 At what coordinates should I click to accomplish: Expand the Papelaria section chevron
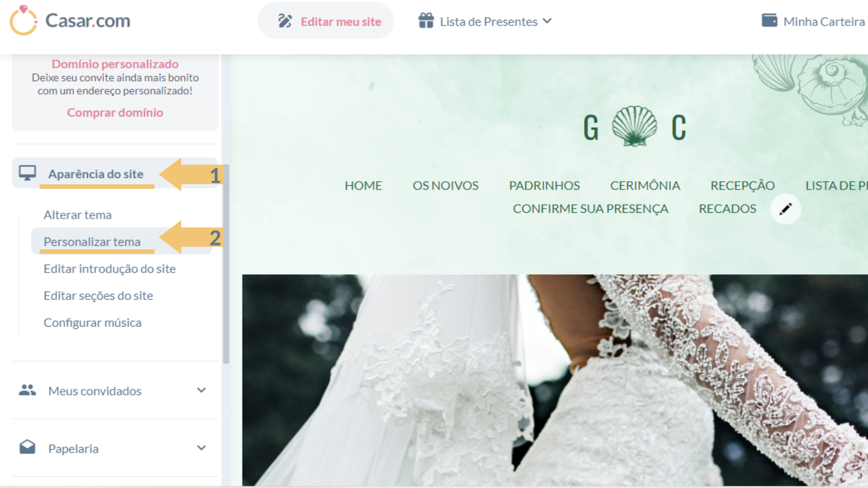tap(202, 448)
